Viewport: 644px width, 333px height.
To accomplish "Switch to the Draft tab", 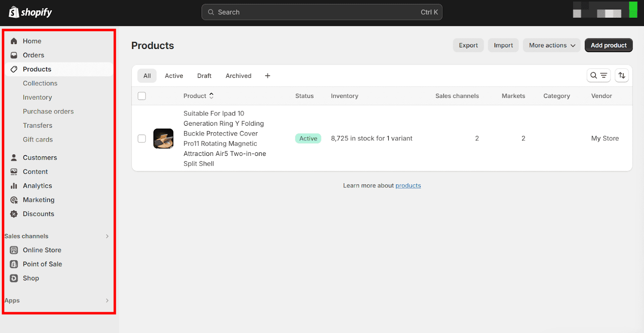I will click(x=204, y=75).
